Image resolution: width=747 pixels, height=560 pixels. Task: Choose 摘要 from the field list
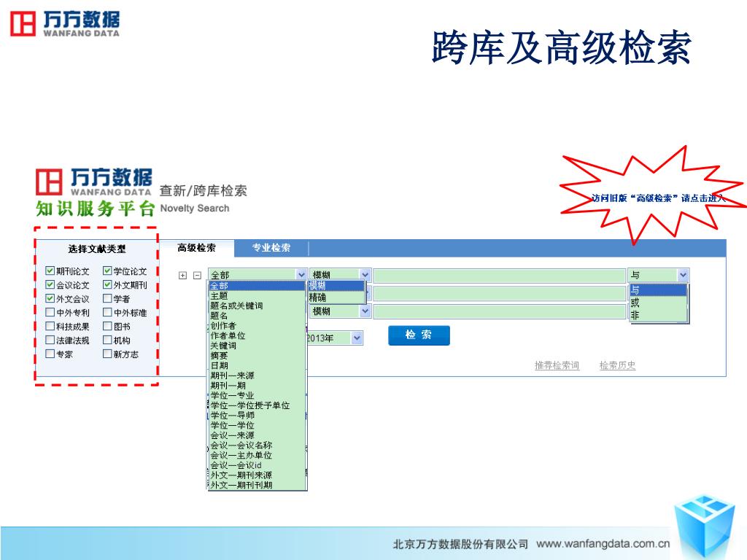(256, 356)
